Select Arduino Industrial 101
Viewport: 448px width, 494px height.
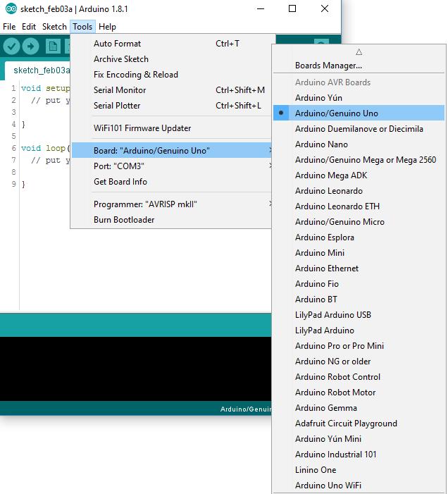click(x=359, y=455)
